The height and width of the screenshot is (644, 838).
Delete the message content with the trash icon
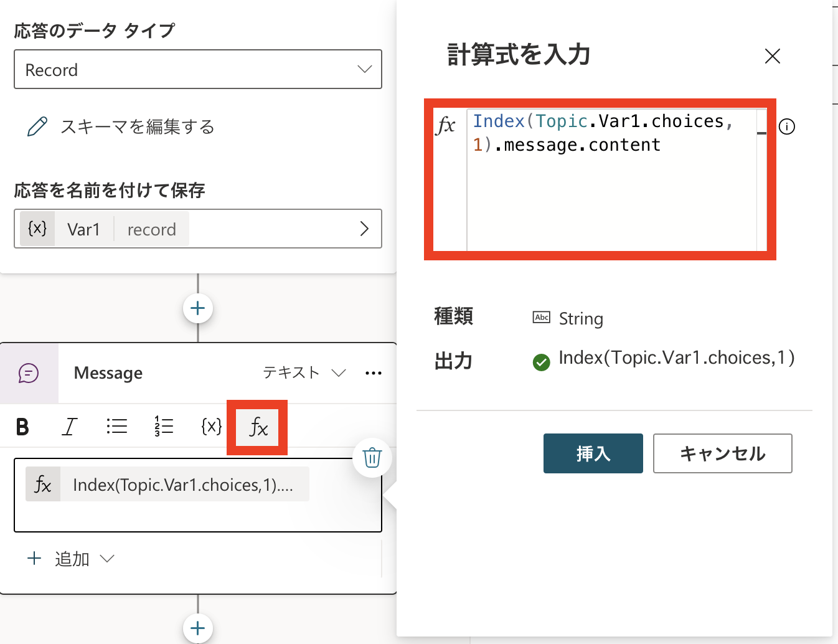tap(372, 458)
